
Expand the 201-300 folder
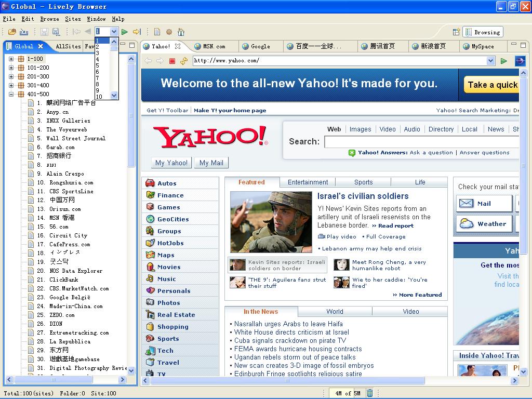pyautogui.click(x=11, y=76)
